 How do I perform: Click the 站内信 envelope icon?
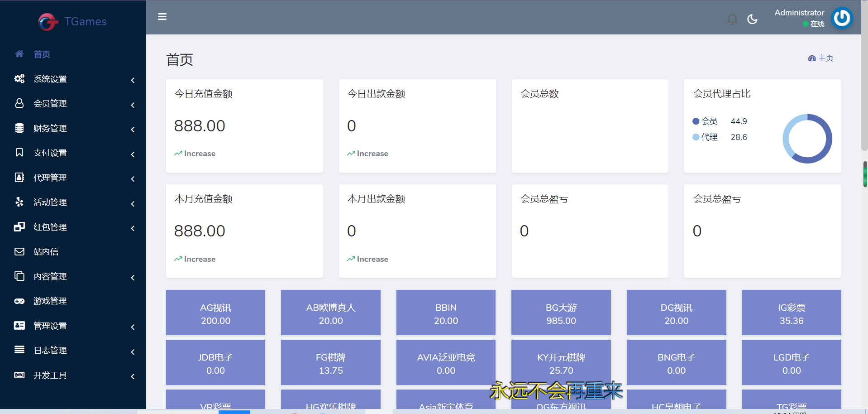click(x=19, y=251)
